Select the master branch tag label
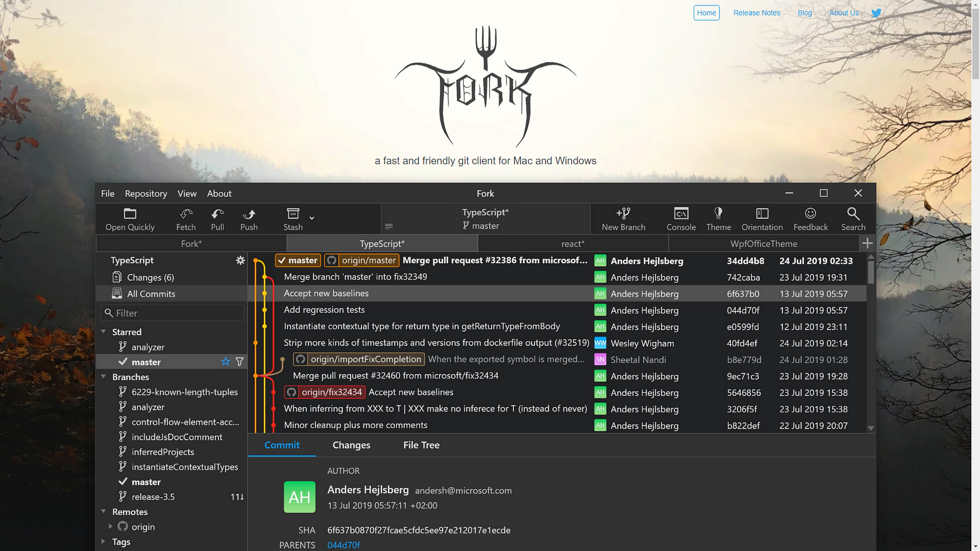 298,261
